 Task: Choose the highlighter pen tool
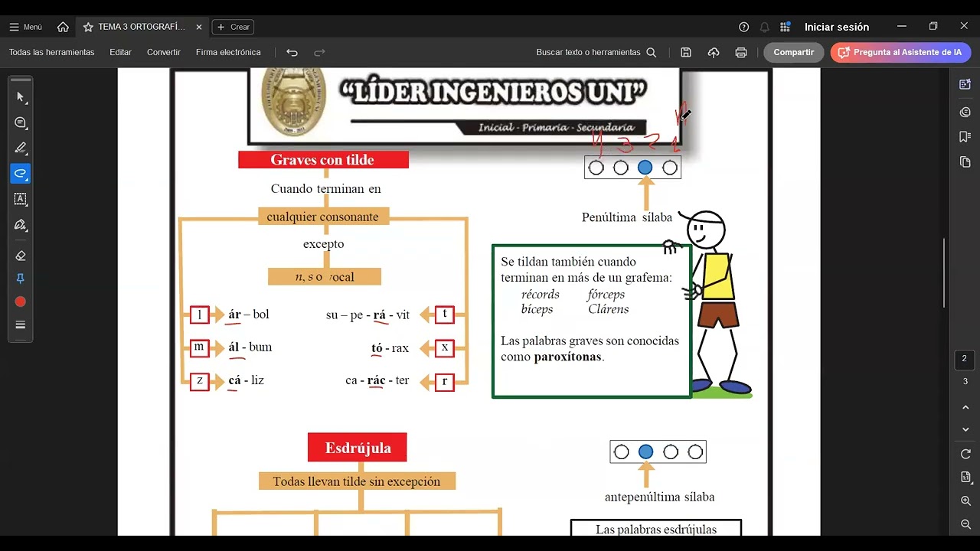click(21, 148)
